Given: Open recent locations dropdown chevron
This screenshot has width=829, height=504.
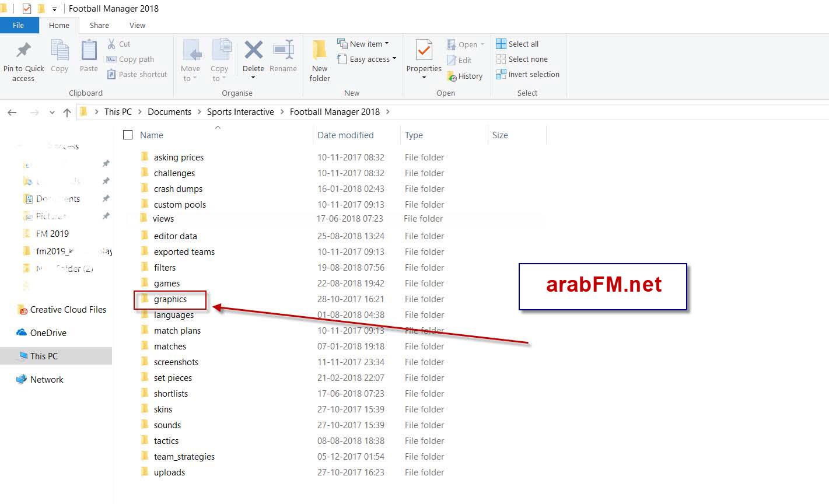Looking at the screenshot, I should pyautogui.click(x=52, y=113).
